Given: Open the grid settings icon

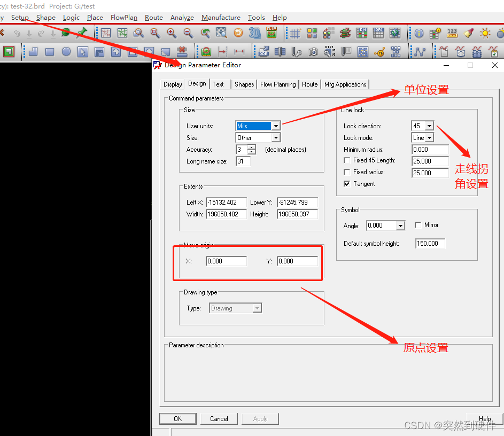Looking at the screenshot, I should (x=295, y=33).
